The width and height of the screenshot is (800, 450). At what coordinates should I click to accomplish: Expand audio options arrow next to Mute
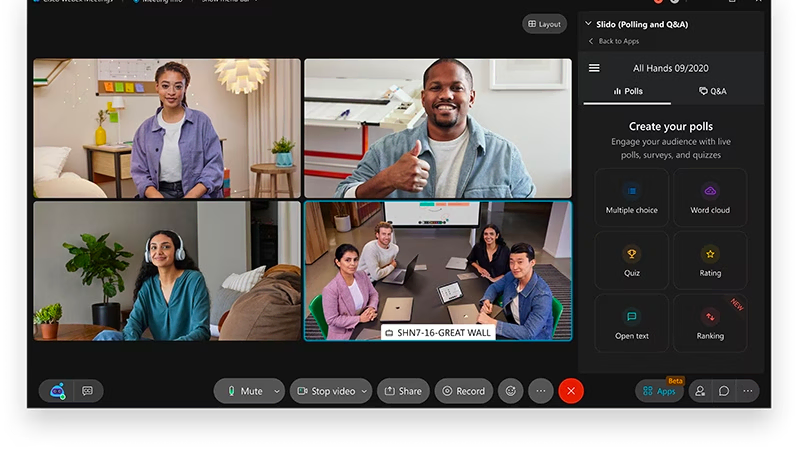277,391
